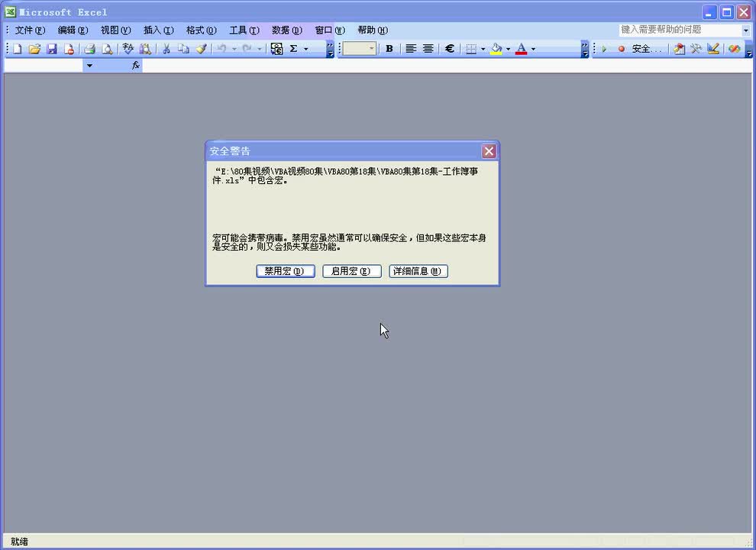Click the Euro conversion icon before Sigma
The width and height of the screenshot is (756, 550).
(276, 49)
